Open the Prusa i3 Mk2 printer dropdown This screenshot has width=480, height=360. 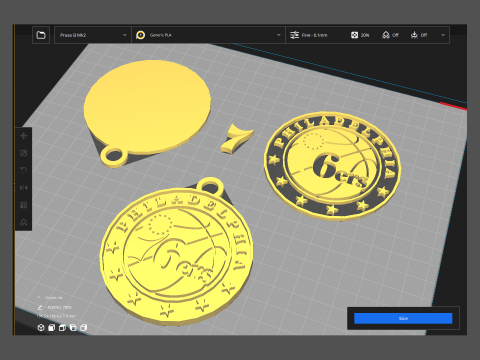tap(93, 35)
